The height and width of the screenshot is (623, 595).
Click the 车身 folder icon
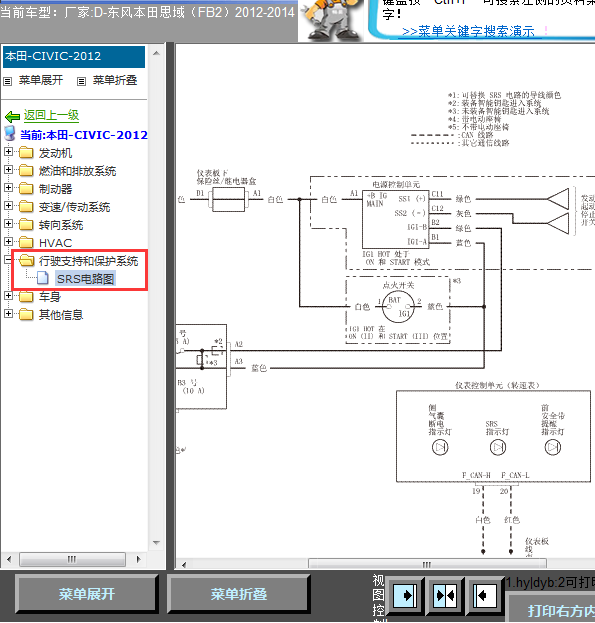click(x=26, y=296)
